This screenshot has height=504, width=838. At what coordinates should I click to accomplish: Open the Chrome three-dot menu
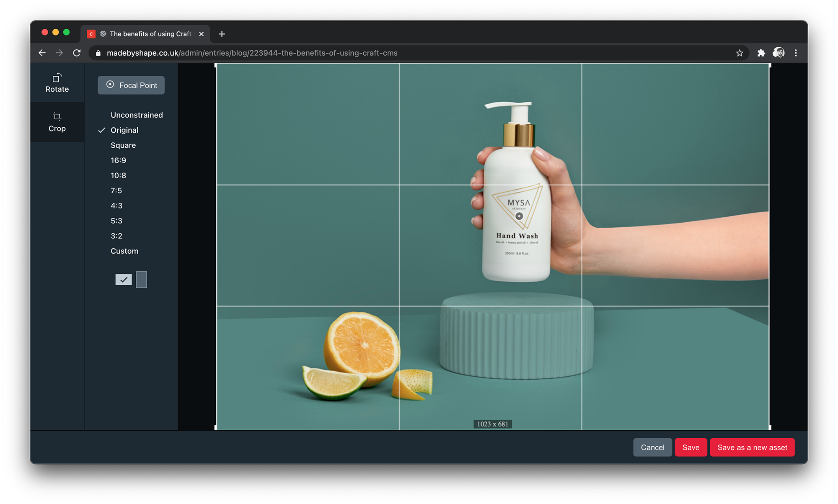point(796,53)
